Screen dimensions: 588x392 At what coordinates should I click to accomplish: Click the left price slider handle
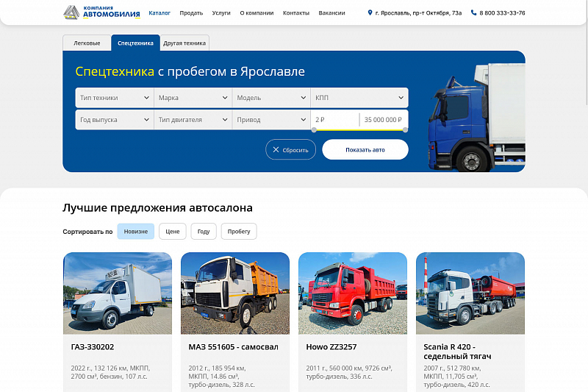click(314, 129)
